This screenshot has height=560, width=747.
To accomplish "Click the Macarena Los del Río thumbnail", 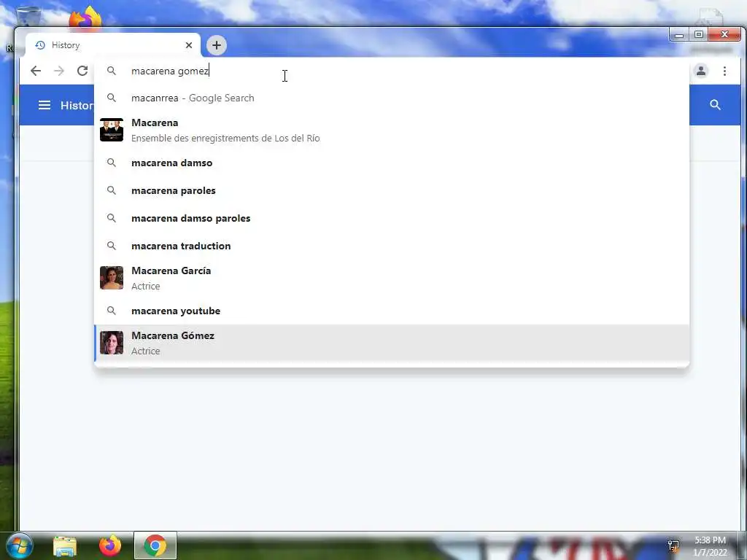I will click(112, 130).
